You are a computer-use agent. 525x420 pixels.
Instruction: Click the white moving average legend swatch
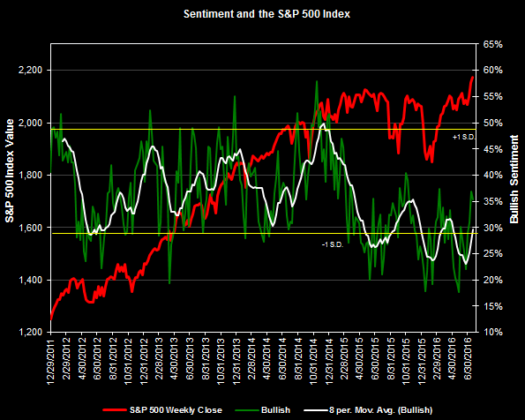(x=315, y=410)
